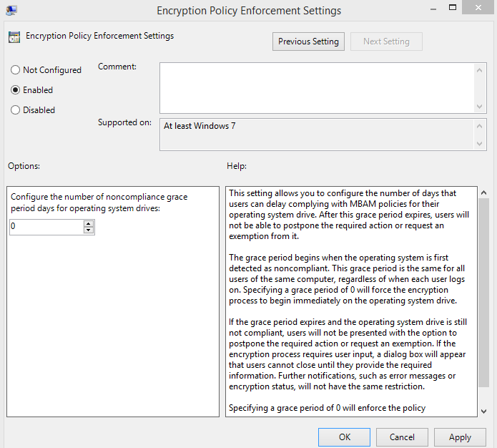Image resolution: width=497 pixels, height=448 pixels.
Task: Click the Supported on scroll up arrow
Action: pyautogui.click(x=480, y=127)
